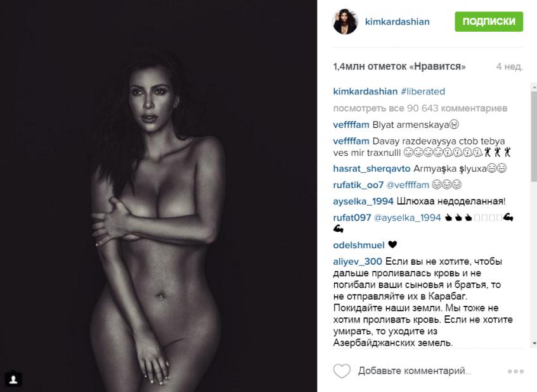Viewport: 537px width, 392px height.
Task: Open hasrat_sherqavto commenter profile
Action: pos(372,168)
